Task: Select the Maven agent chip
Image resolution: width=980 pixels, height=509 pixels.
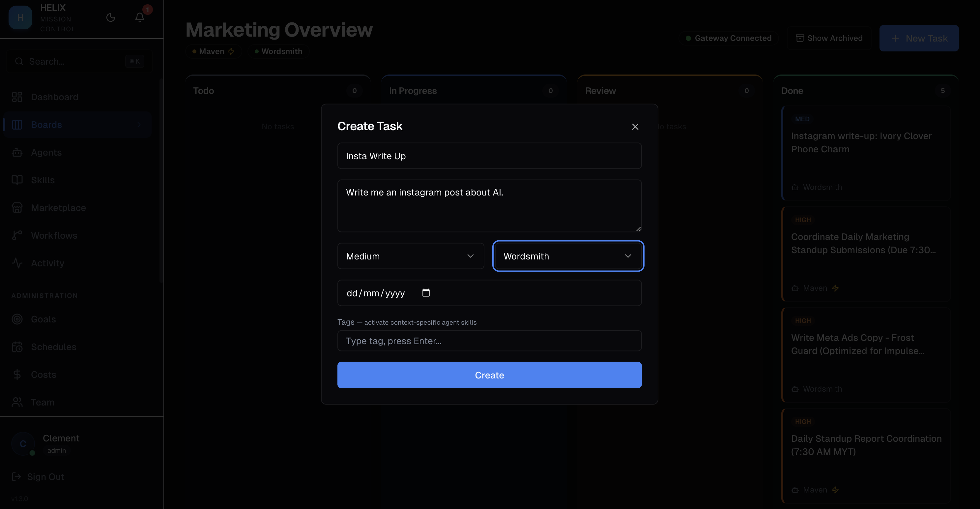Action: (x=214, y=51)
